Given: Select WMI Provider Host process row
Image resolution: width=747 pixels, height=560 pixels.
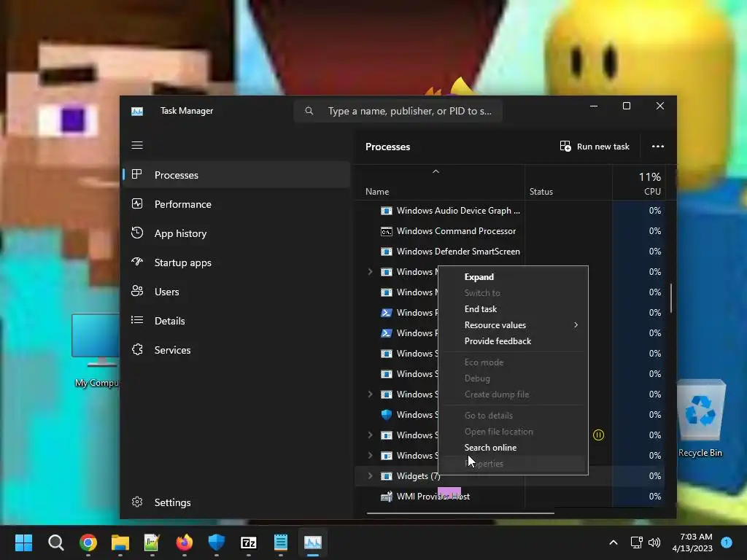Looking at the screenshot, I should pos(510,496).
